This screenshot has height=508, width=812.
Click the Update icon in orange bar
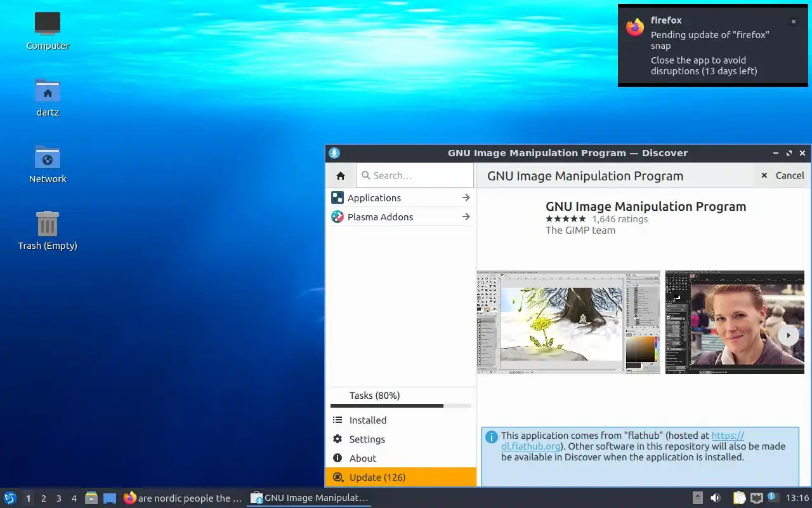[337, 478]
